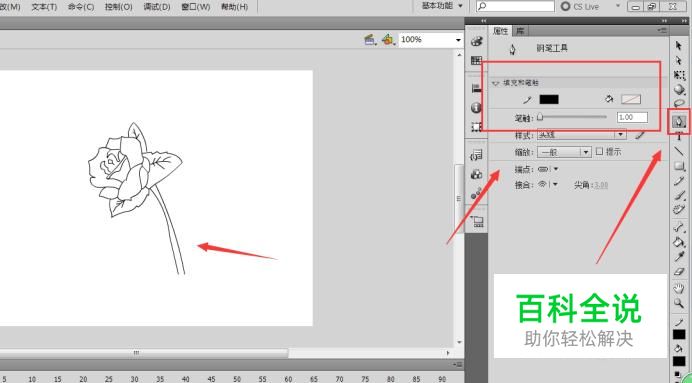Click the Edit Symbols icon above stage
The height and width of the screenshot is (383, 692).
point(388,40)
